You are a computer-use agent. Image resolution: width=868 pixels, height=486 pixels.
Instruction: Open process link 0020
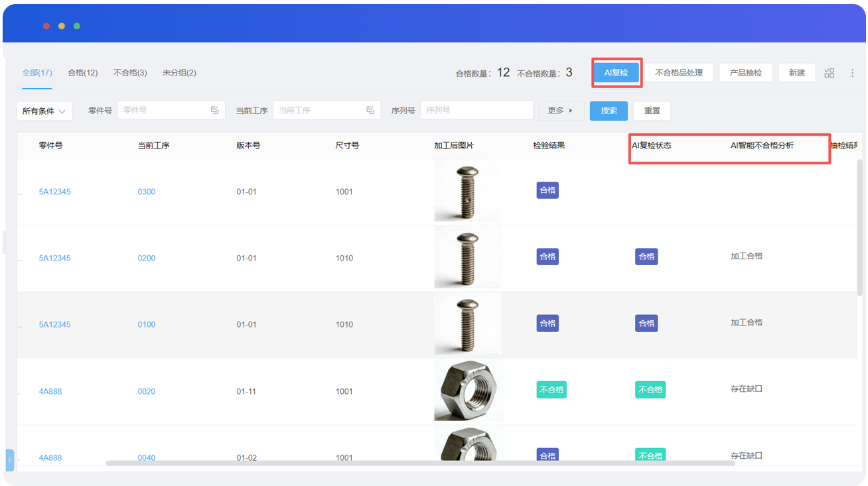(147, 391)
